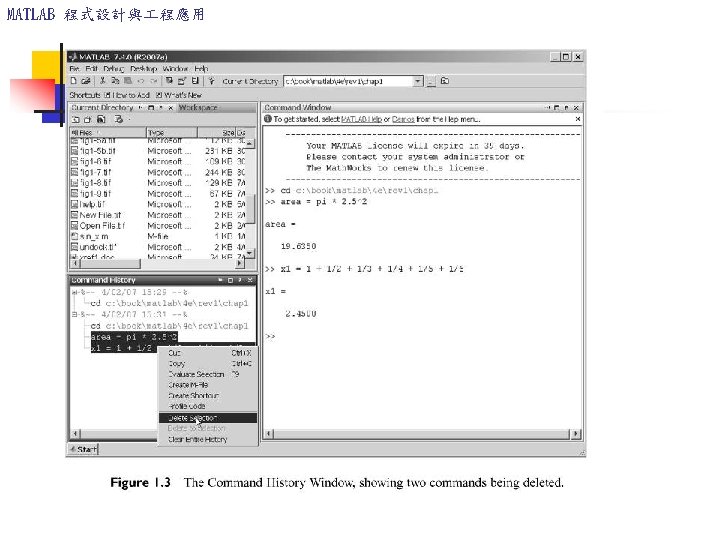Viewport: 720px width, 540px height.
Task: Click the file list horizontal scrollbar right arrow
Action: (240, 264)
